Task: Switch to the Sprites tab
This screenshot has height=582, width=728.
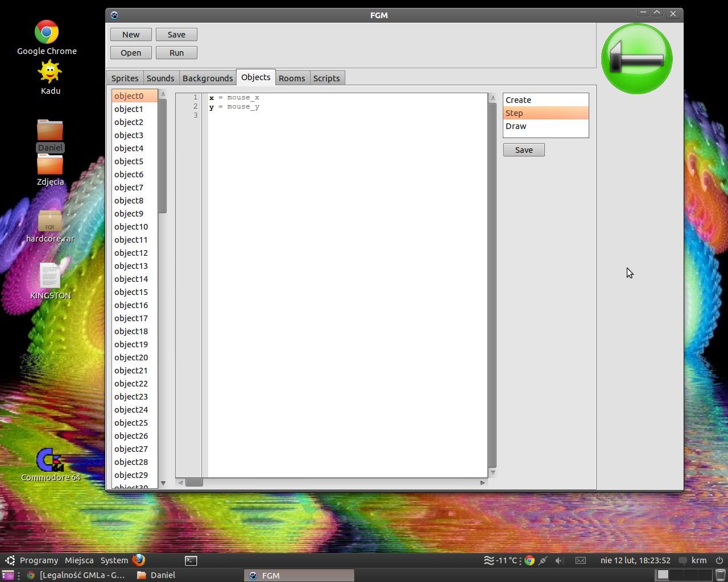Action: [125, 78]
